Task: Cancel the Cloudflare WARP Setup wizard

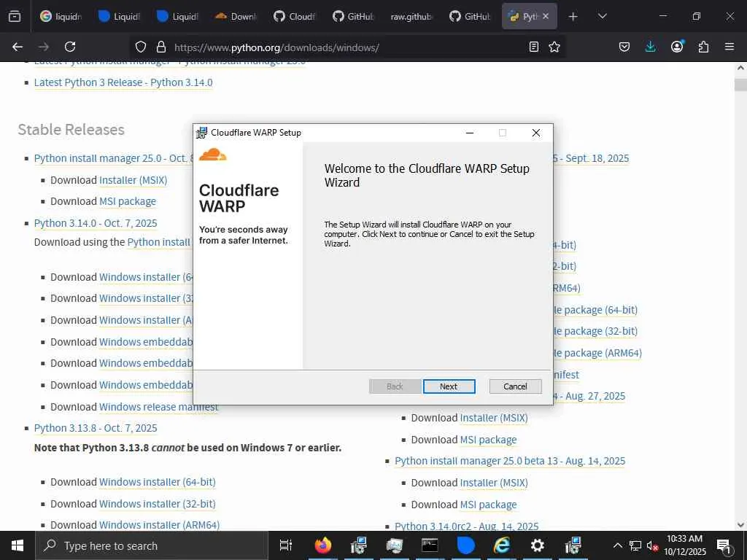Action: [x=515, y=386]
